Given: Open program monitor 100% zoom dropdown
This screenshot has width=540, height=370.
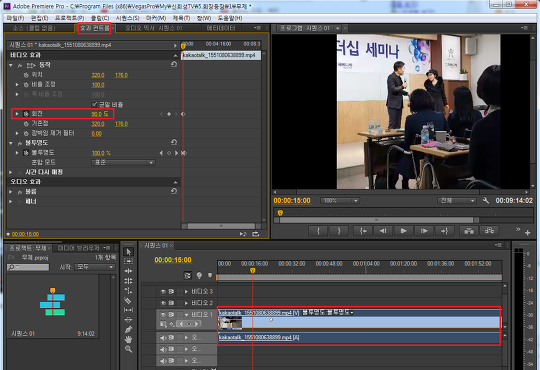Looking at the screenshot, I should [x=340, y=201].
